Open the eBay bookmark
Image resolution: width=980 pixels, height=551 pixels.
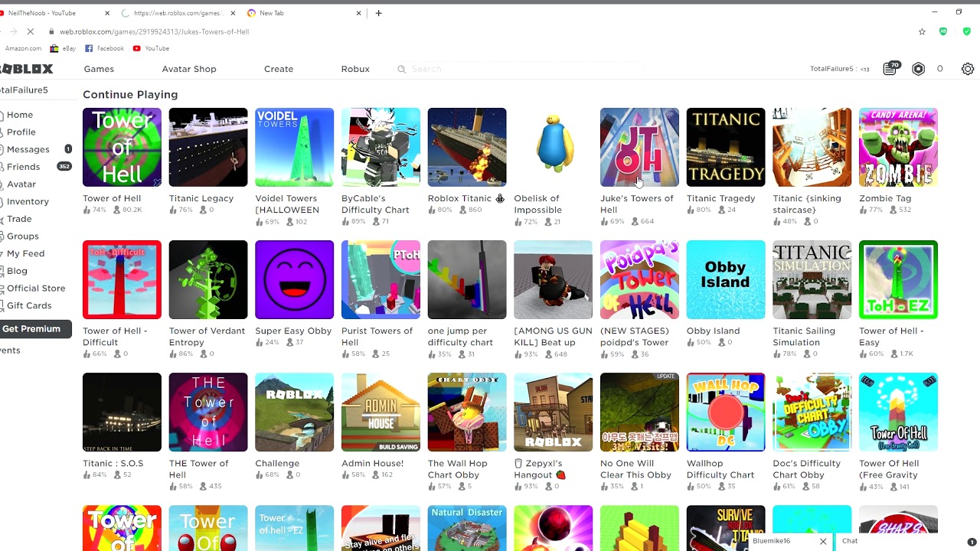[64, 48]
